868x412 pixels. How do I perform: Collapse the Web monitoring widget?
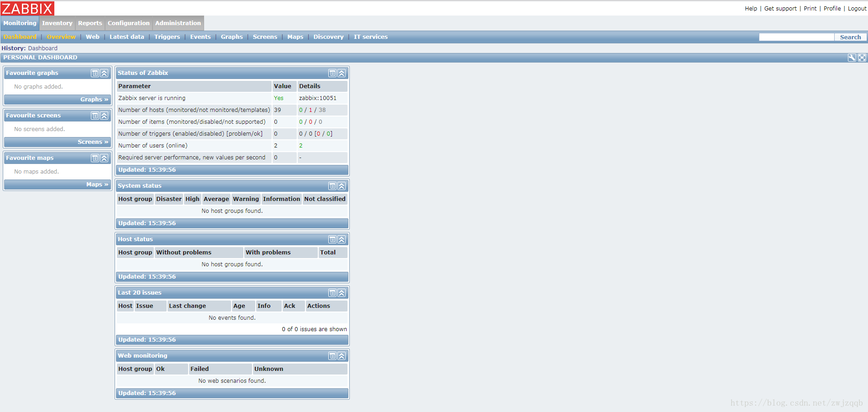pos(342,356)
